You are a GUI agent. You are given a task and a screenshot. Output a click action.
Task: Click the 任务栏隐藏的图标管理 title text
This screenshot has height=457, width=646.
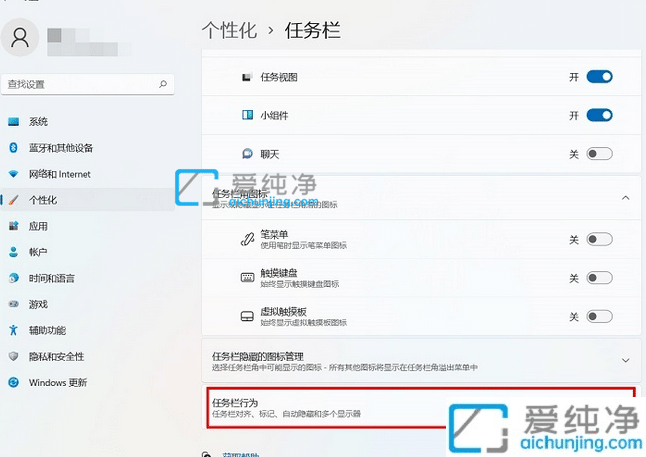tap(258, 356)
